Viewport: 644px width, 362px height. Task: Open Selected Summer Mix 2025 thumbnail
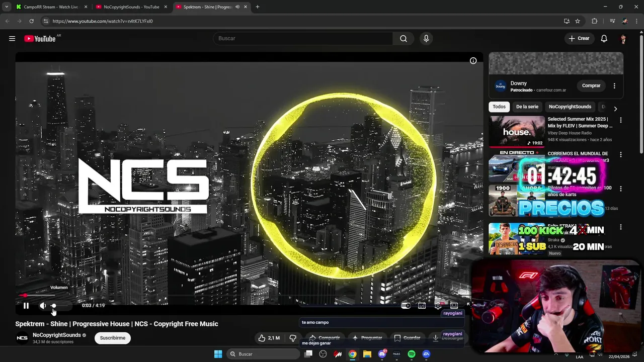pos(517,131)
